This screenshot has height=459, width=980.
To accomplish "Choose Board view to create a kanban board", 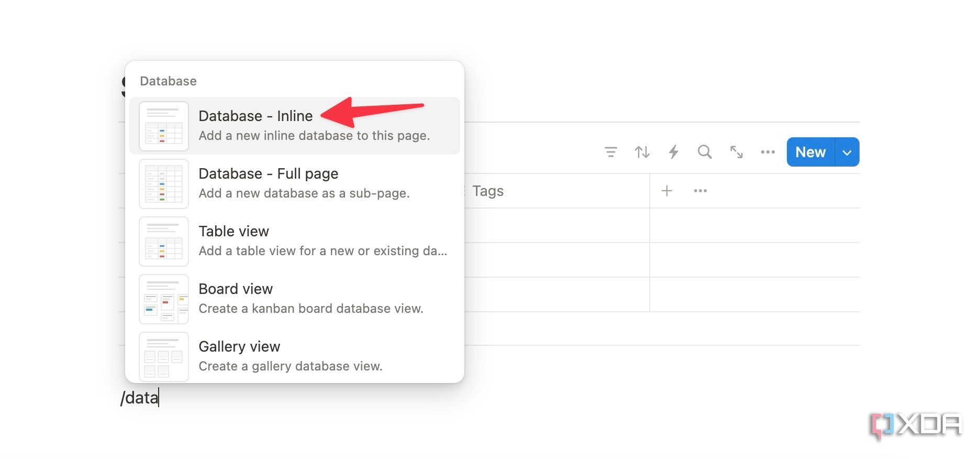I will [x=236, y=289].
